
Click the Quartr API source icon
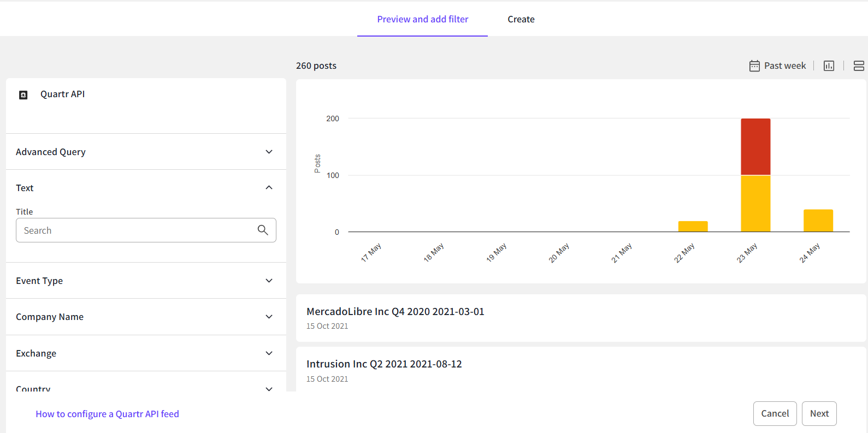[x=23, y=95]
